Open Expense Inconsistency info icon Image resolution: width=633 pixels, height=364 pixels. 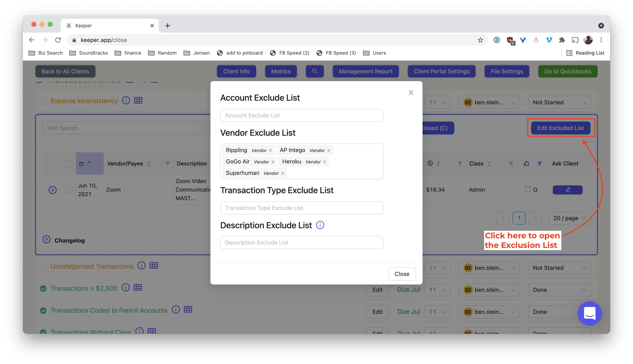pos(126,100)
